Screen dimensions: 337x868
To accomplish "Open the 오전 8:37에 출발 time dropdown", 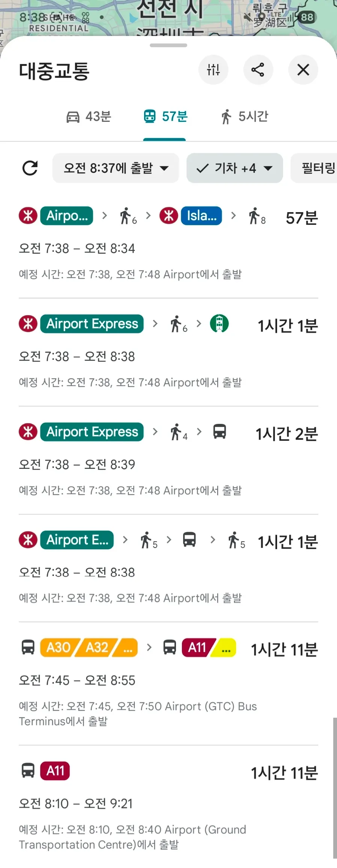I will (x=116, y=168).
